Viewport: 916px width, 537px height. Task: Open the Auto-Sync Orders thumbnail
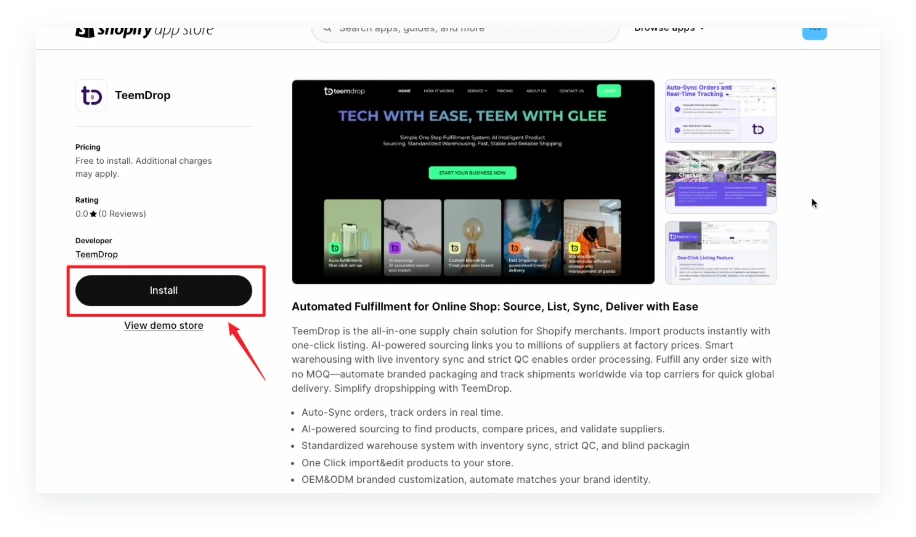point(720,111)
